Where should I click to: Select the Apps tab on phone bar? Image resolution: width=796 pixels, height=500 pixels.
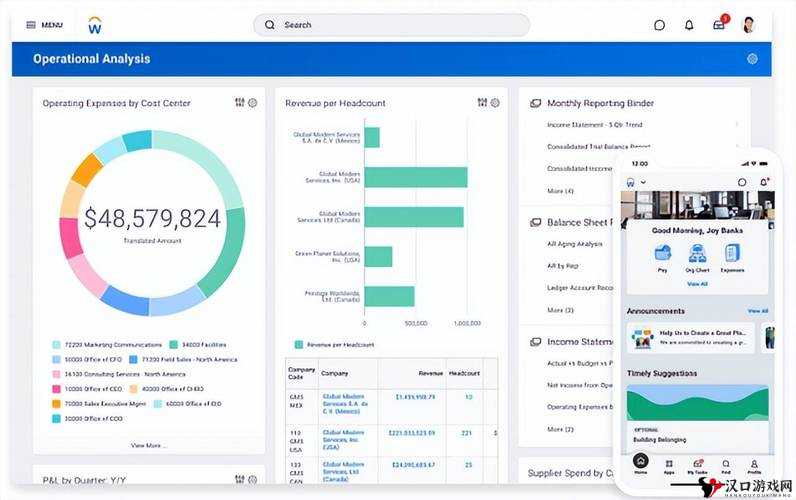669,466
